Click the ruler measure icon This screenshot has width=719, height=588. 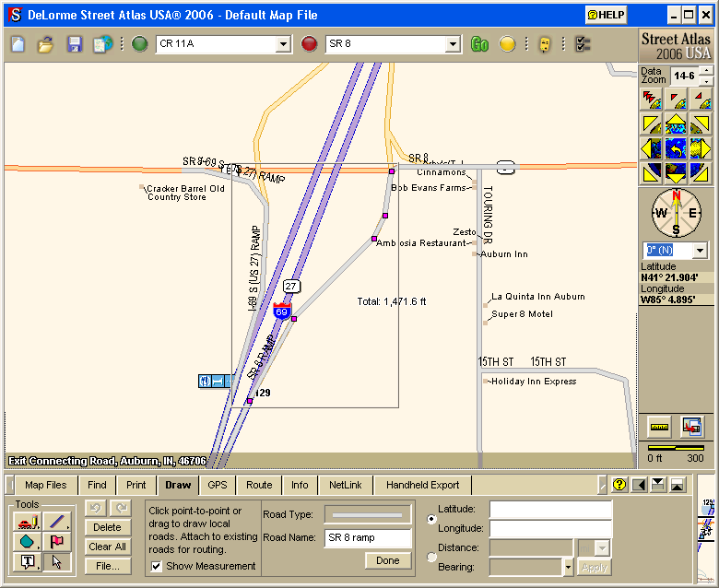pyautogui.click(x=659, y=427)
